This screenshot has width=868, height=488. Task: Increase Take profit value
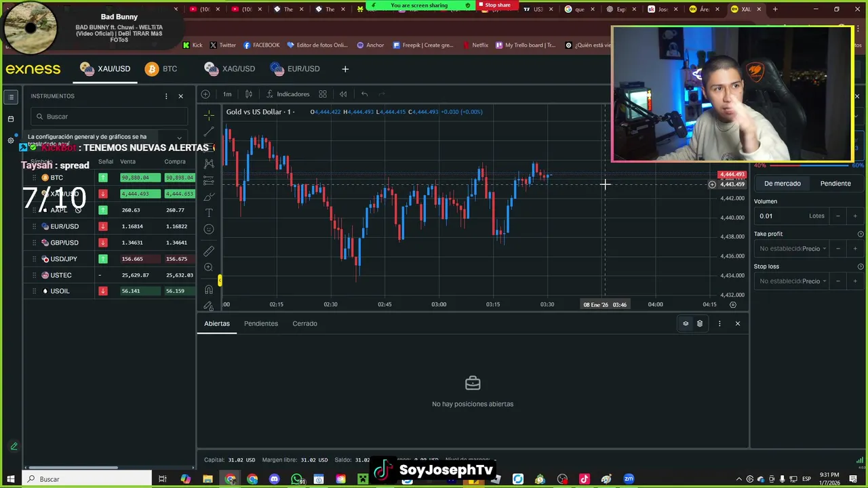854,249
